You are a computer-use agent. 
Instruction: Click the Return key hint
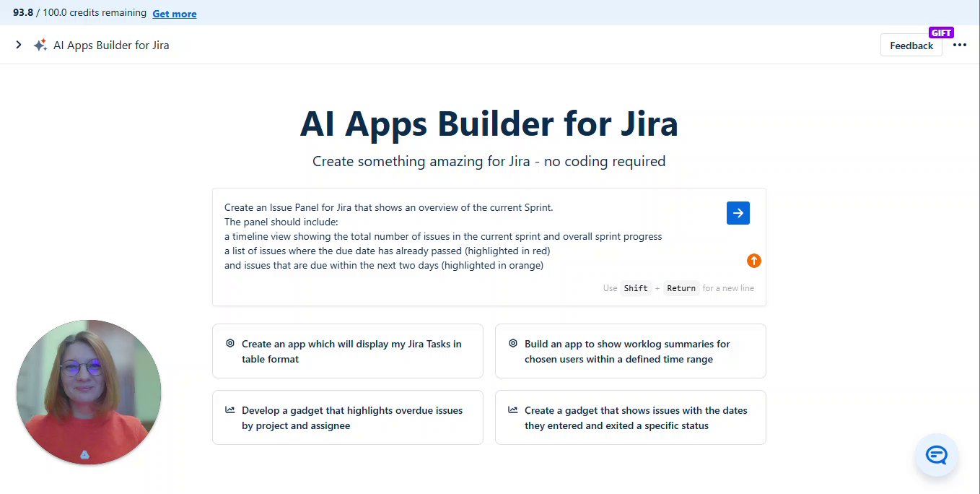click(x=681, y=288)
